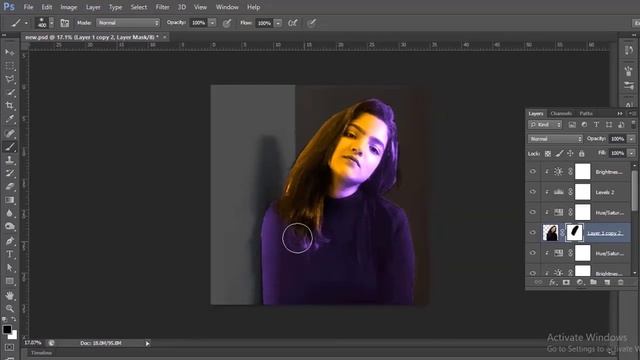Select the Spot Healing Brush tool
Image resolution: width=640 pixels, height=360 pixels.
tap(10, 133)
